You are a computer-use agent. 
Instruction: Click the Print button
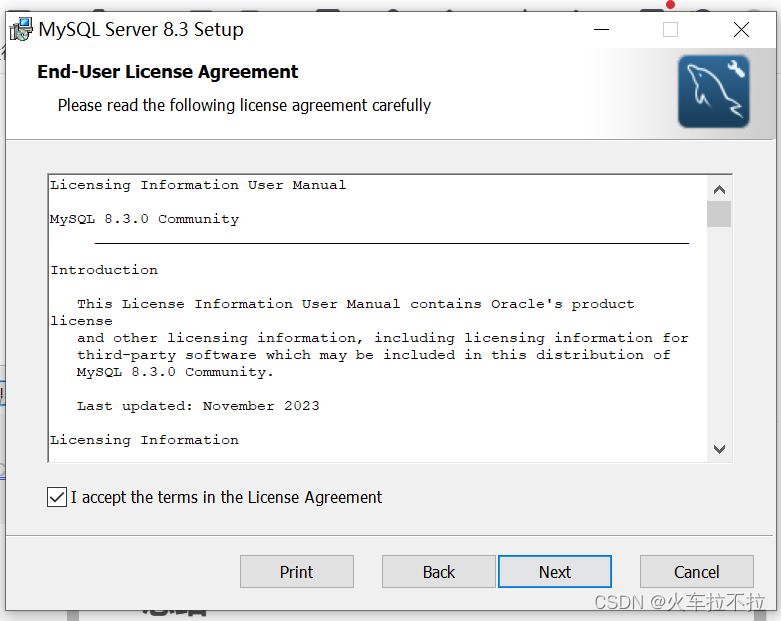pyautogui.click(x=297, y=572)
